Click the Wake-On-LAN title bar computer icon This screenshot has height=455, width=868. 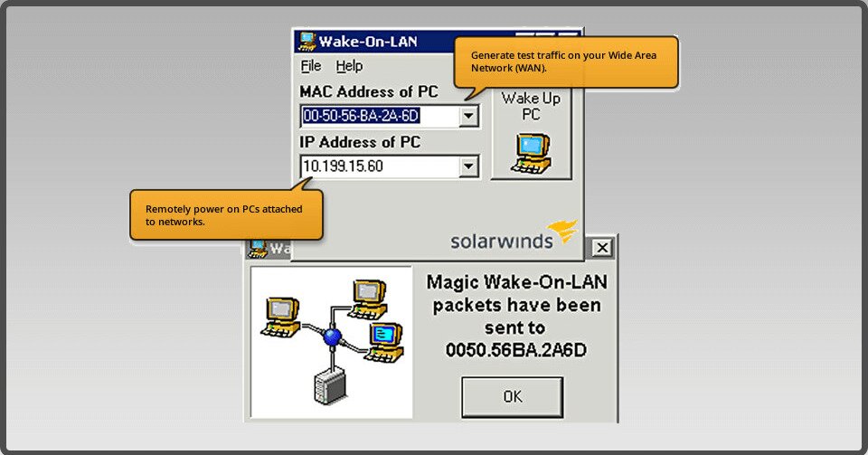307,41
